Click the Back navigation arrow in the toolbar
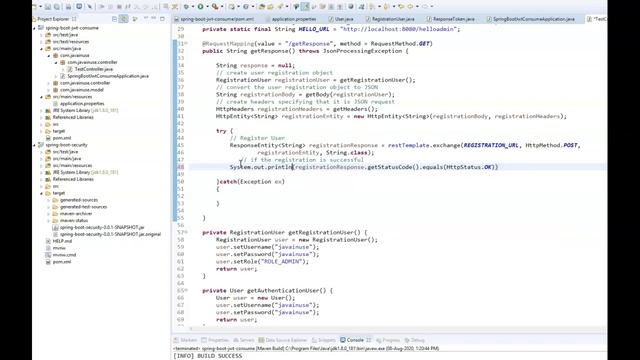 [410, 7]
